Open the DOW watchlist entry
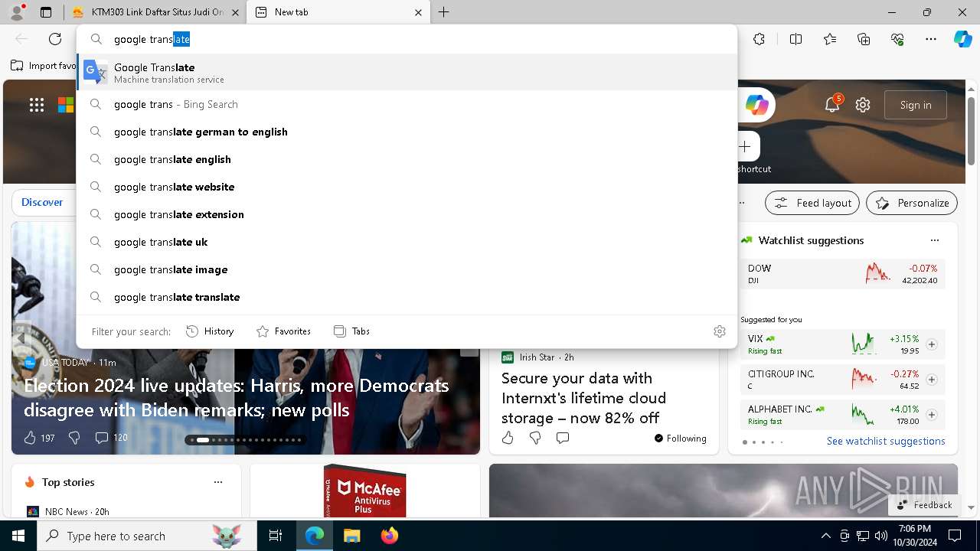980x551 pixels. [x=842, y=274]
